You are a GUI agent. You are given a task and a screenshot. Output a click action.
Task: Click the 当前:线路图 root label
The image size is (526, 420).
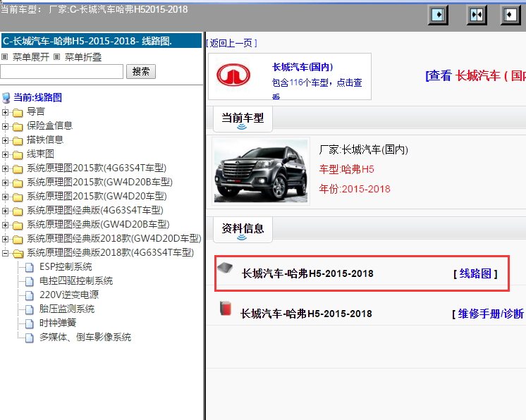click(37, 97)
